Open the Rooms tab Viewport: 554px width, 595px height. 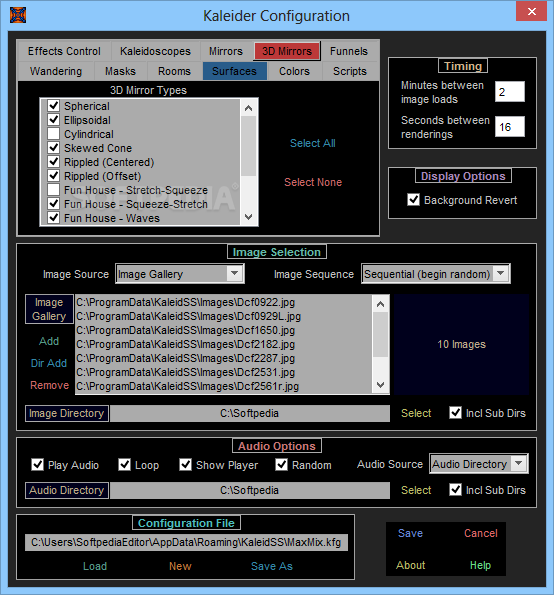[x=174, y=71]
